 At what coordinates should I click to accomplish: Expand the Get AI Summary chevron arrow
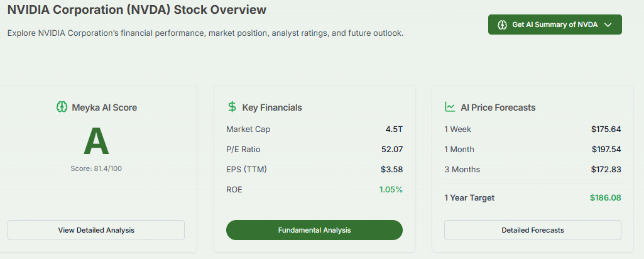click(608, 25)
